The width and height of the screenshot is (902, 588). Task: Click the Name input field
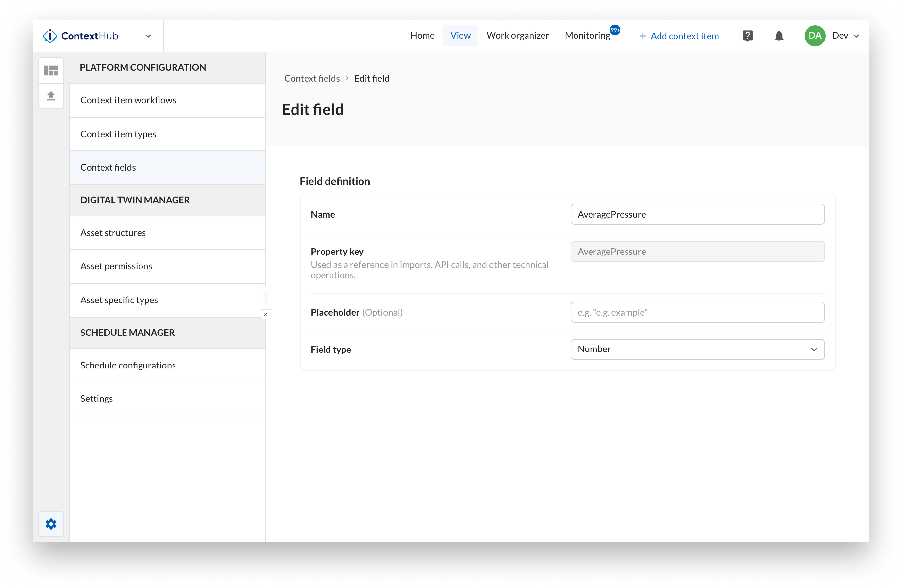coord(697,214)
